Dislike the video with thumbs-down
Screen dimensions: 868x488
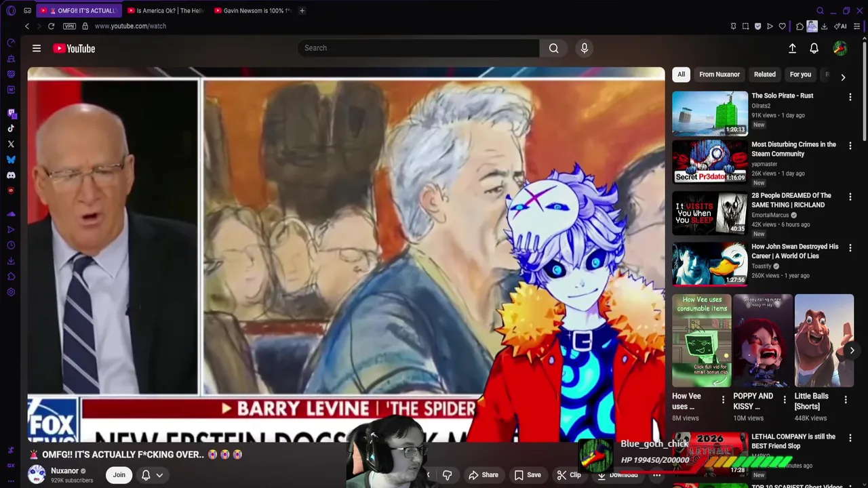(x=447, y=475)
